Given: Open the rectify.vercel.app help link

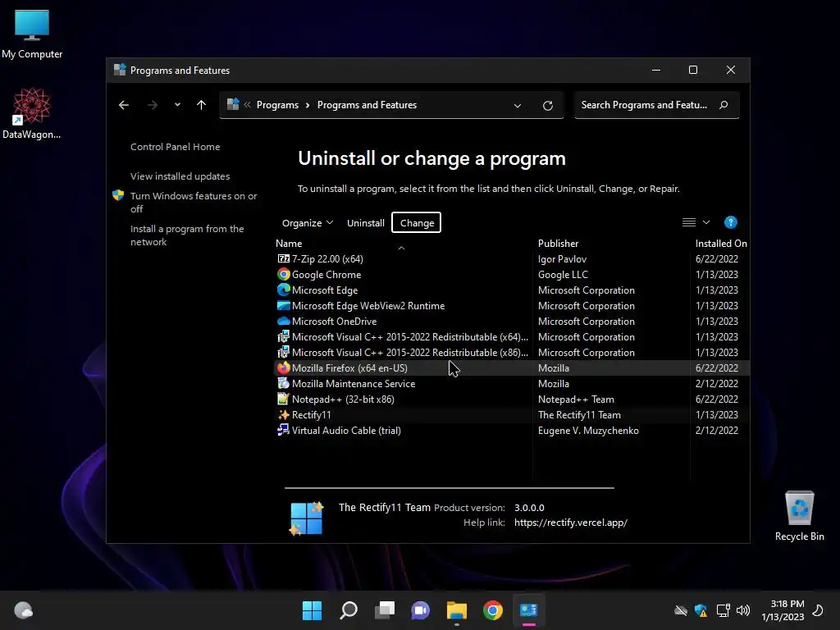Looking at the screenshot, I should point(571,523).
